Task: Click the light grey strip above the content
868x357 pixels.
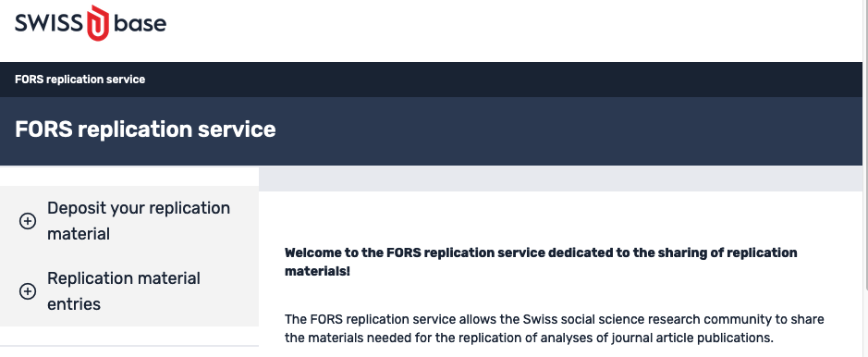Action: pyautogui.click(x=560, y=178)
